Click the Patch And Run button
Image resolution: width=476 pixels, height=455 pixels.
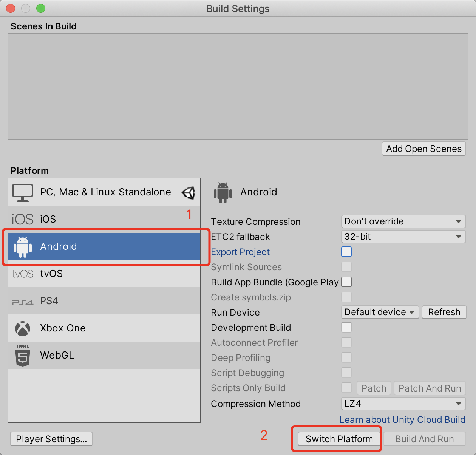click(x=430, y=388)
